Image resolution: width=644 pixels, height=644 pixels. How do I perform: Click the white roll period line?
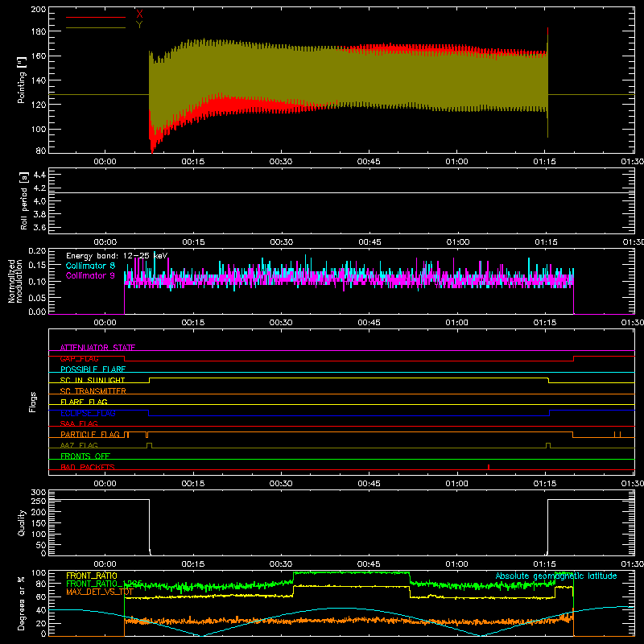click(341, 192)
